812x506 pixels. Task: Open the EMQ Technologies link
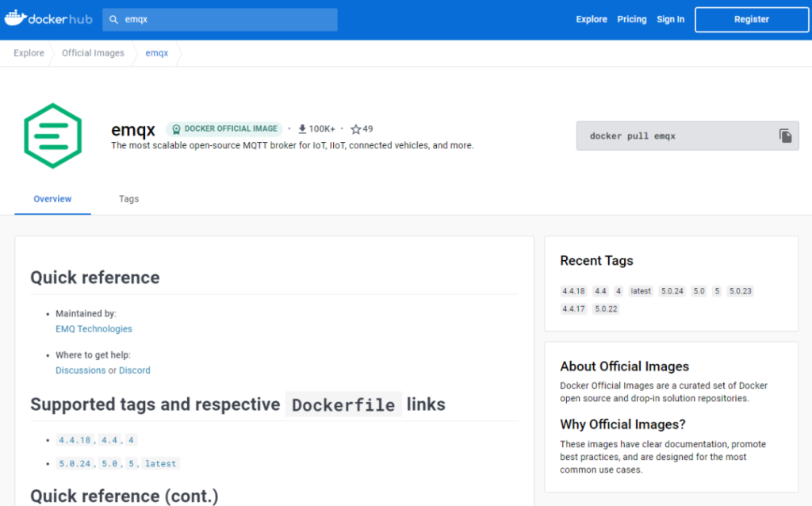point(94,329)
